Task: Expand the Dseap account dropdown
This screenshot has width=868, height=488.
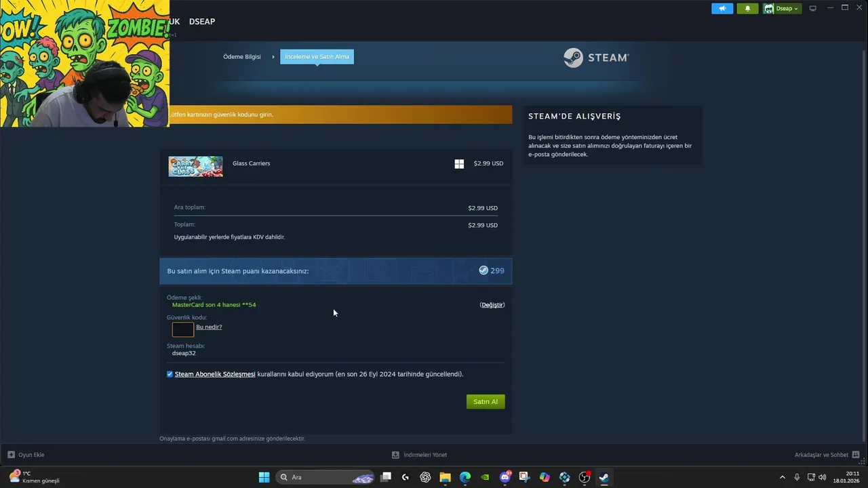Action: pos(781,8)
